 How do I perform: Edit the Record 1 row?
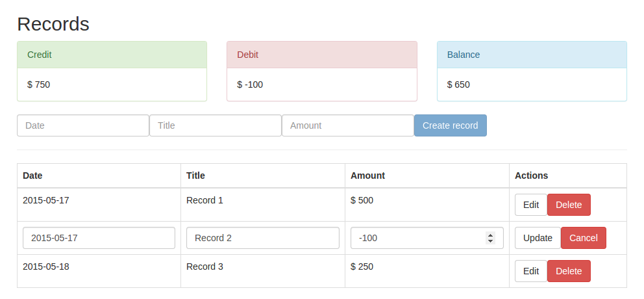coord(531,205)
